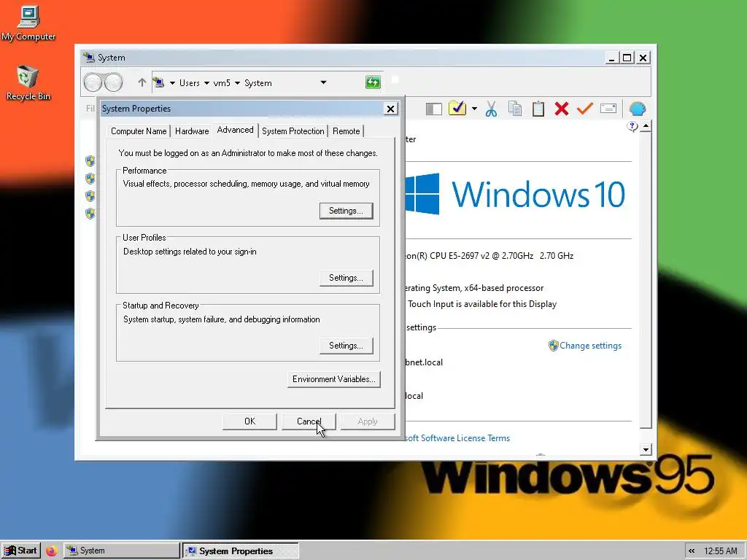This screenshot has height=560, width=747.
Task: Open Environment Variables dialog
Action: (334, 379)
